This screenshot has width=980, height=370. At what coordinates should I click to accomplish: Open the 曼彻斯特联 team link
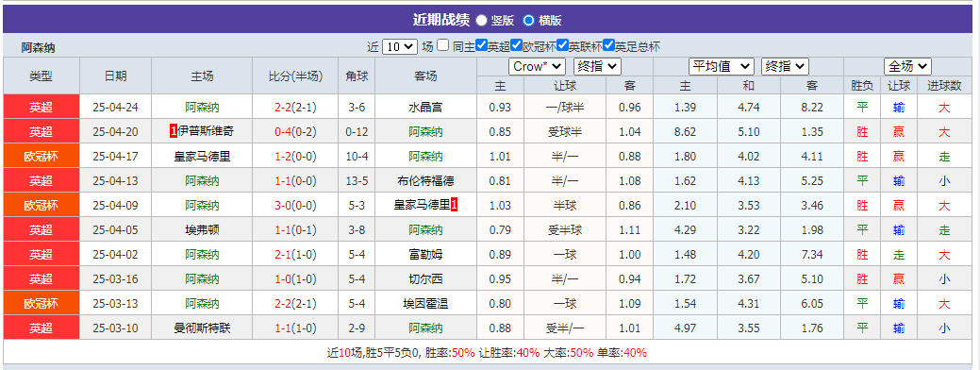click(x=202, y=328)
